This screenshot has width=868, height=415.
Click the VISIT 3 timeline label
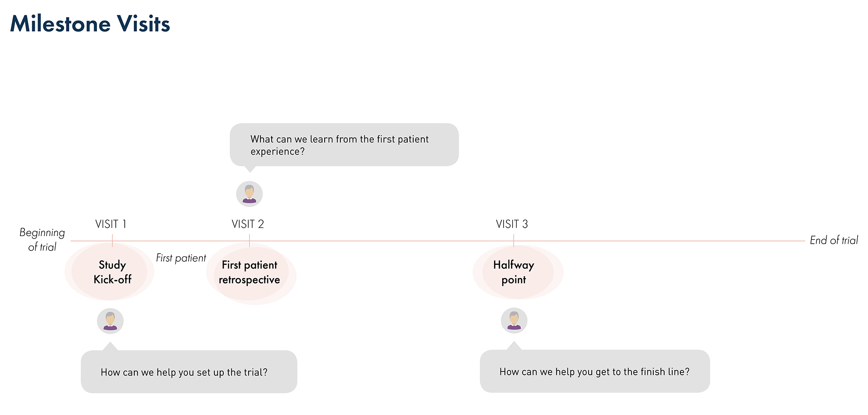[x=512, y=224]
